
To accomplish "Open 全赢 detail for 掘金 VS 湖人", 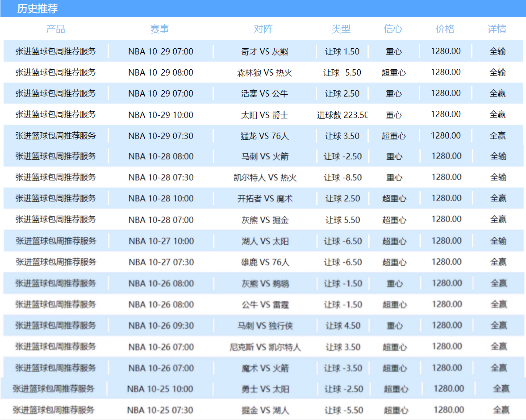I will [501, 410].
